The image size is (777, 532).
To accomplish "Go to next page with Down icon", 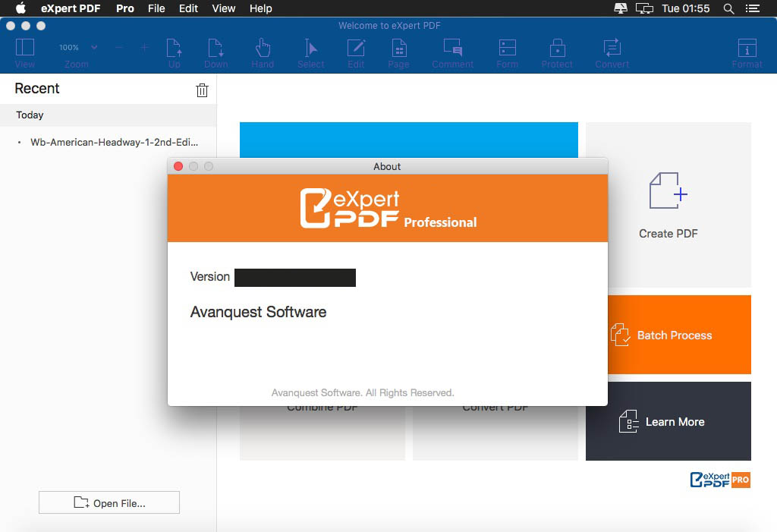I will pos(215,48).
